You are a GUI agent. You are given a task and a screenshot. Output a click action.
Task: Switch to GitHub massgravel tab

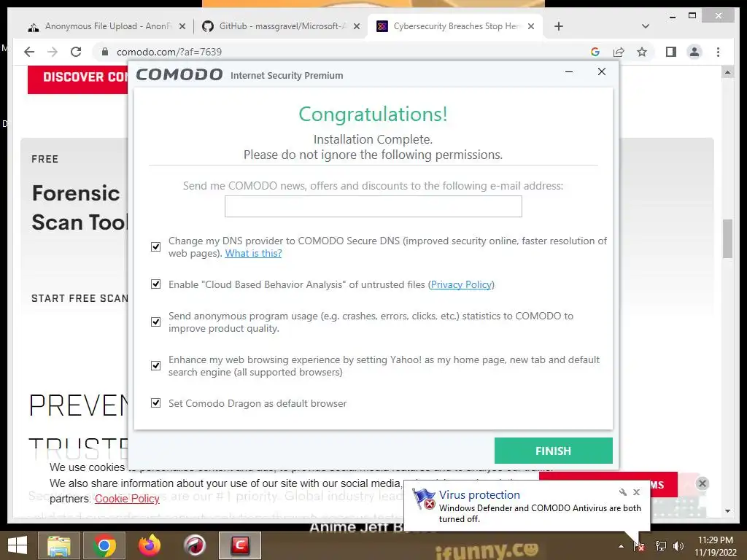(281, 27)
